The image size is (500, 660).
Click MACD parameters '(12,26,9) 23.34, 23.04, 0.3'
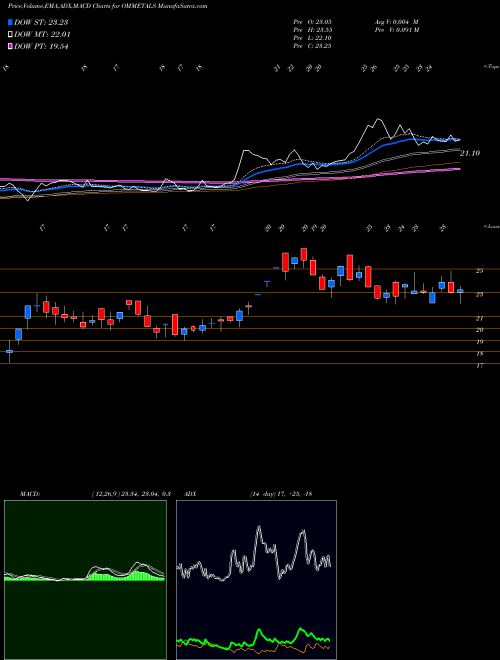[131, 494]
